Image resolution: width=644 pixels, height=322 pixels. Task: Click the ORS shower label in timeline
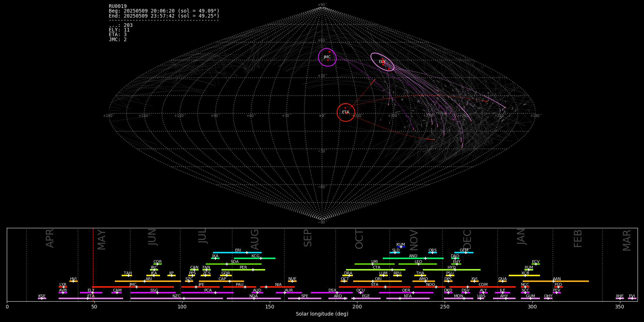click(x=433, y=250)
